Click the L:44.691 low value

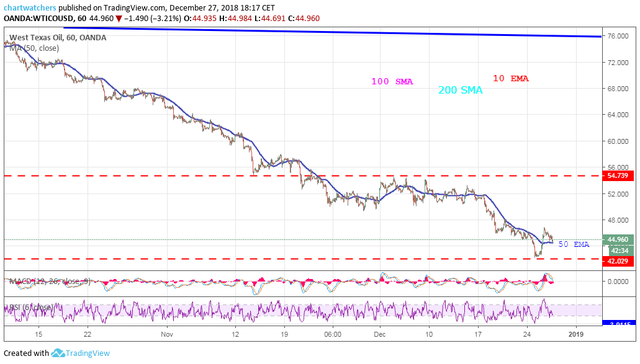click(x=270, y=19)
